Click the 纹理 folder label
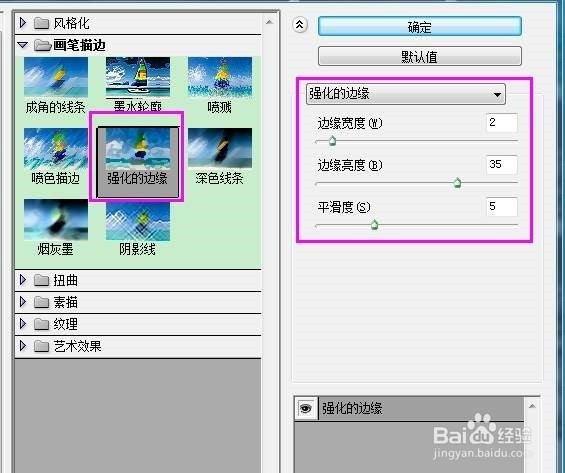The image size is (565, 473). click(x=66, y=324)
